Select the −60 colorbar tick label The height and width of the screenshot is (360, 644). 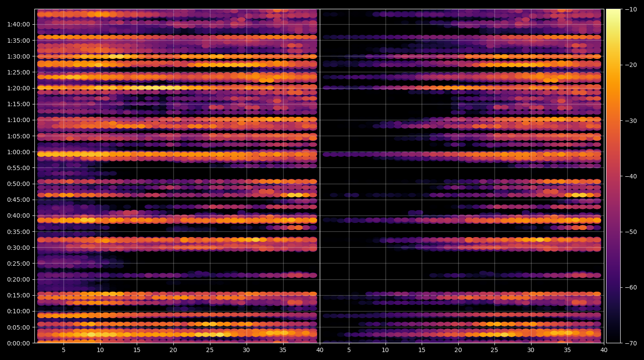[x=631, y=287]
